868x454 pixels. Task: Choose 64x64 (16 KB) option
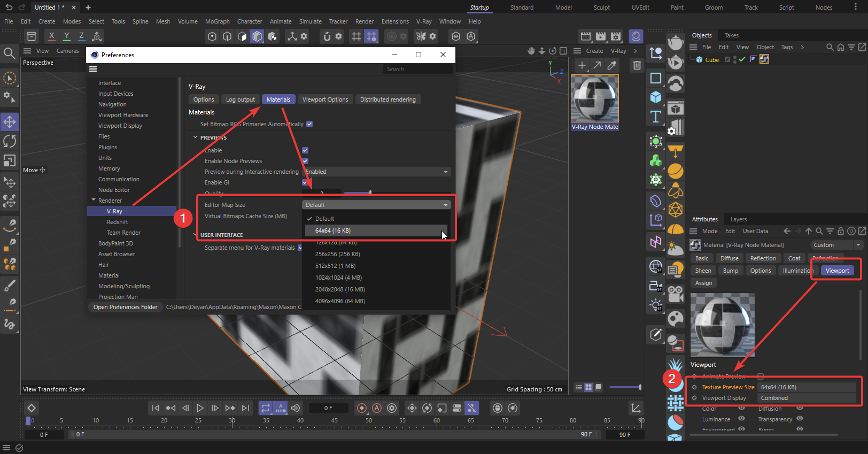point(376,230)
